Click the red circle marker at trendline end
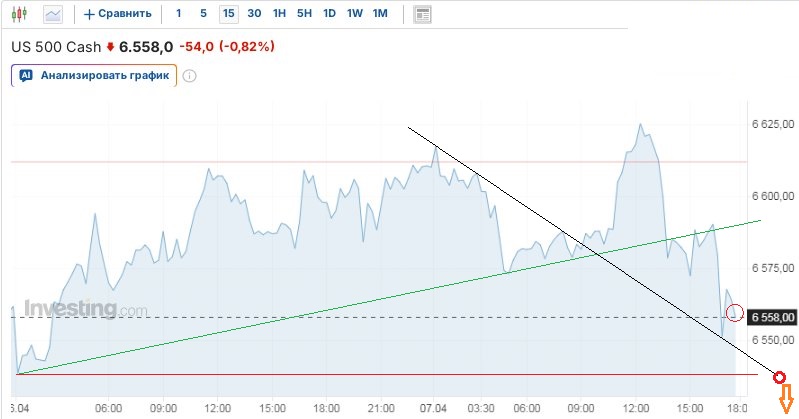 (x=780, y=376)
